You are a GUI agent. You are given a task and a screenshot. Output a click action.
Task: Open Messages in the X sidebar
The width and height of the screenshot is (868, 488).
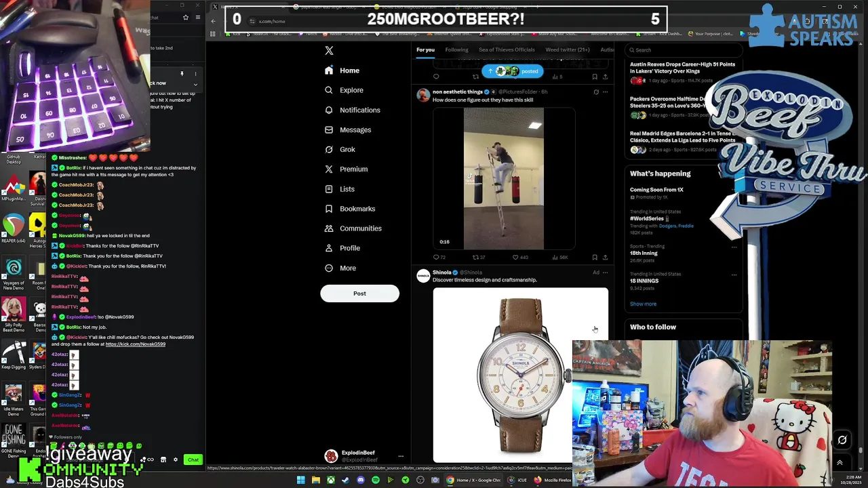pyautogui.click(x=348, y=129)
